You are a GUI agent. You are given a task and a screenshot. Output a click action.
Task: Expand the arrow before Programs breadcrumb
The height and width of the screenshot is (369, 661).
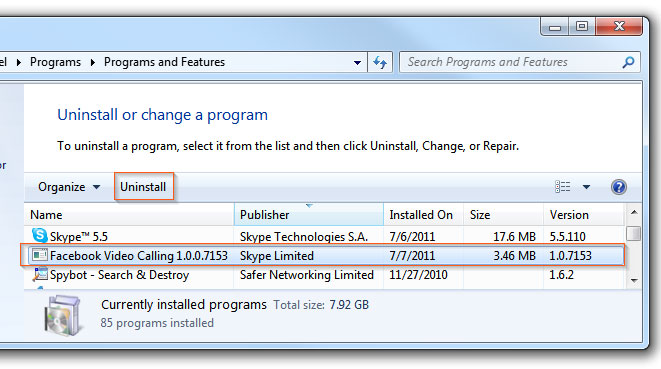19,62
